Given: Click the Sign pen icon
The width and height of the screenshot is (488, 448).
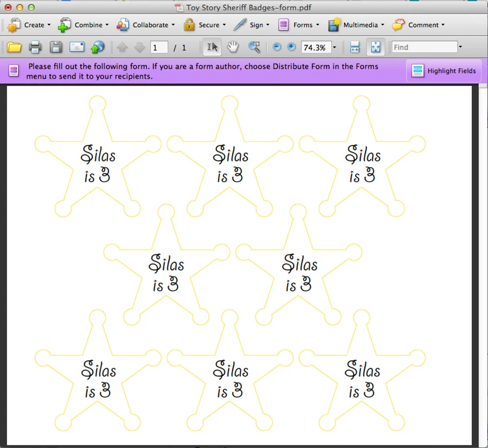Looking at the screenshot, I should coord(240,24).
